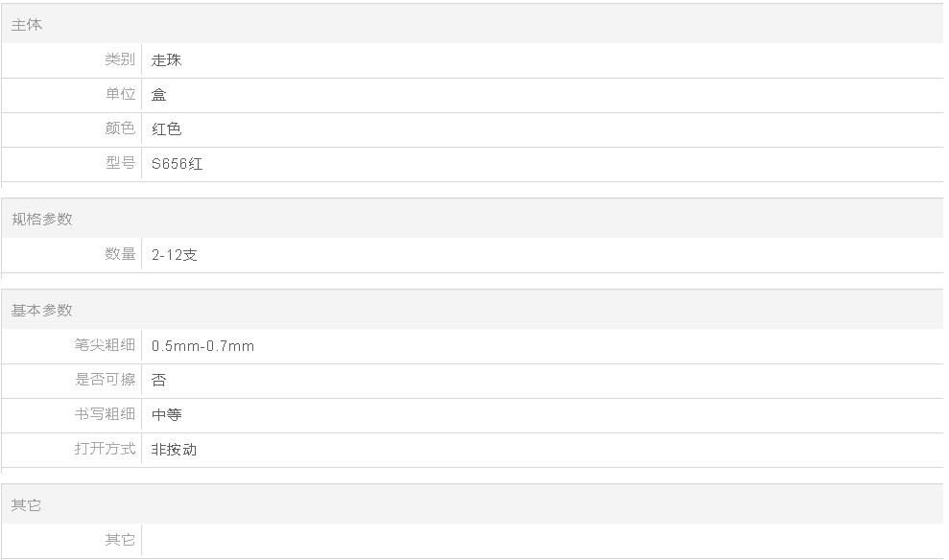Select the 单位 label
This screenshot has width=949, height=560.
[120, 94]
